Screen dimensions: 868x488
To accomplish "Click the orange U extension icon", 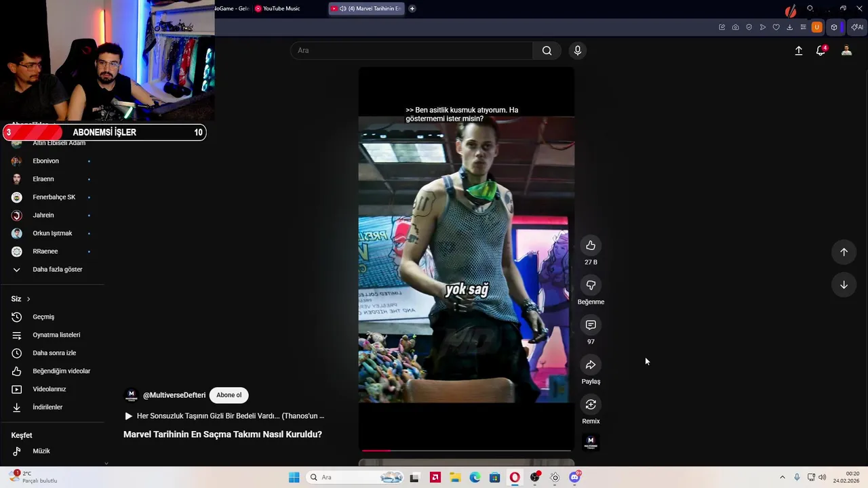I will [816, 27].
